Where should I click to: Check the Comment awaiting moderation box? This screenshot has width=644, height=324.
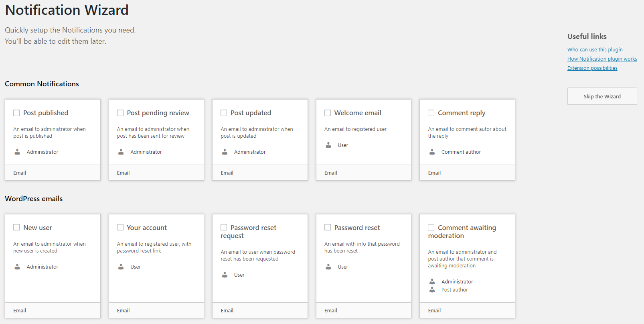pos(431,227)
